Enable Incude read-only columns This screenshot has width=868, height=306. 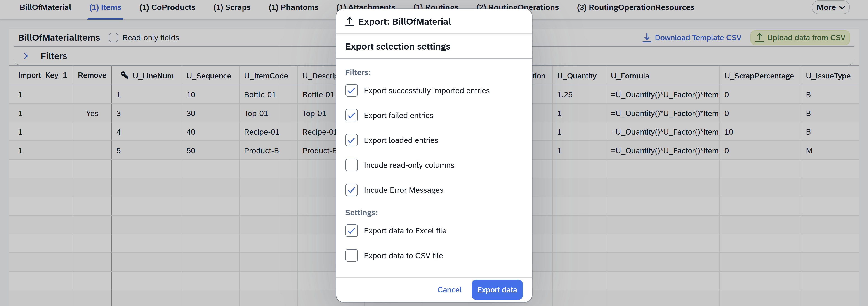tap(351, 165)
